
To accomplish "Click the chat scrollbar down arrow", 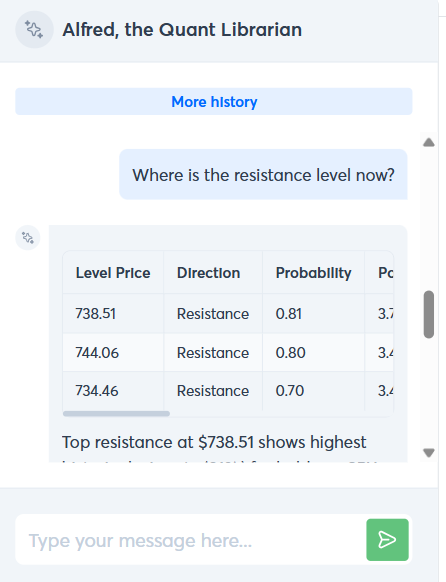I will click(429, 453).
